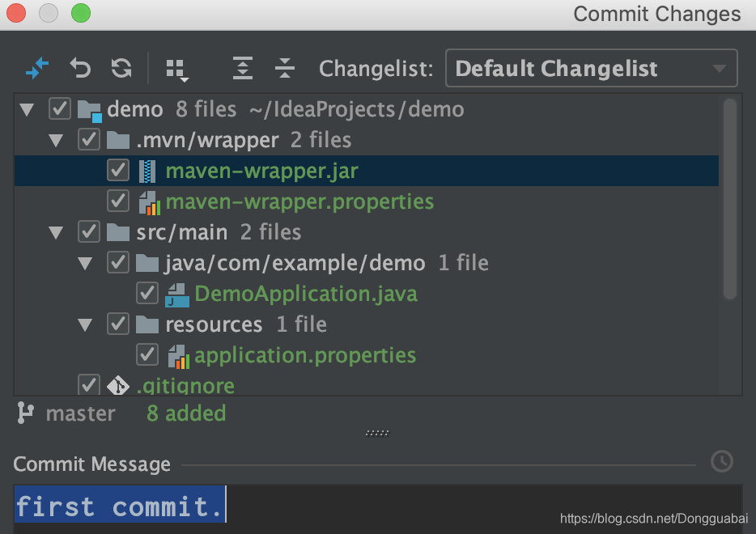Click the 8 added status text

(x=185, y=413)
